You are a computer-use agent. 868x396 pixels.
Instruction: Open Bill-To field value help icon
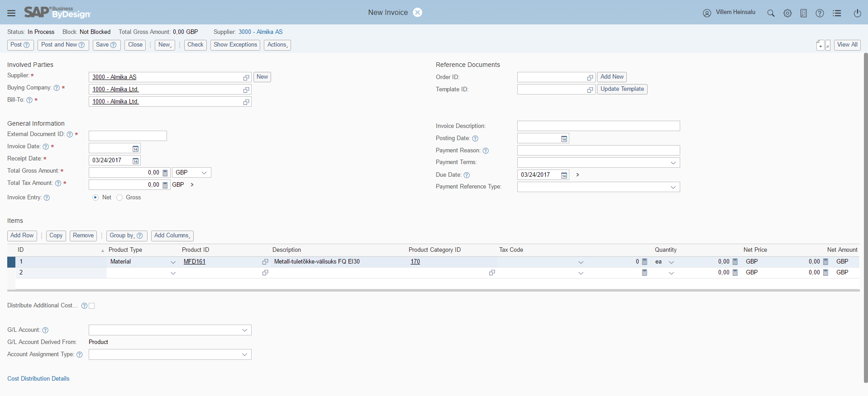tap(246, 102)
